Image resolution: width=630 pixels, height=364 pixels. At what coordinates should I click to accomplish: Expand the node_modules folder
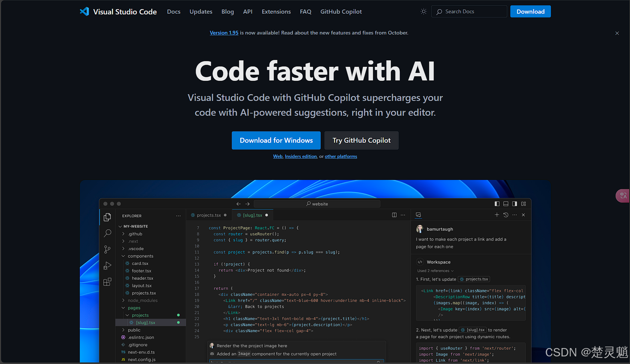coord(123,301)
